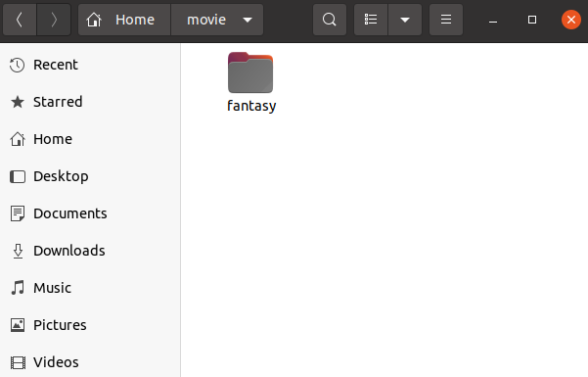Open the hamburger main menu

click(446, 20)
